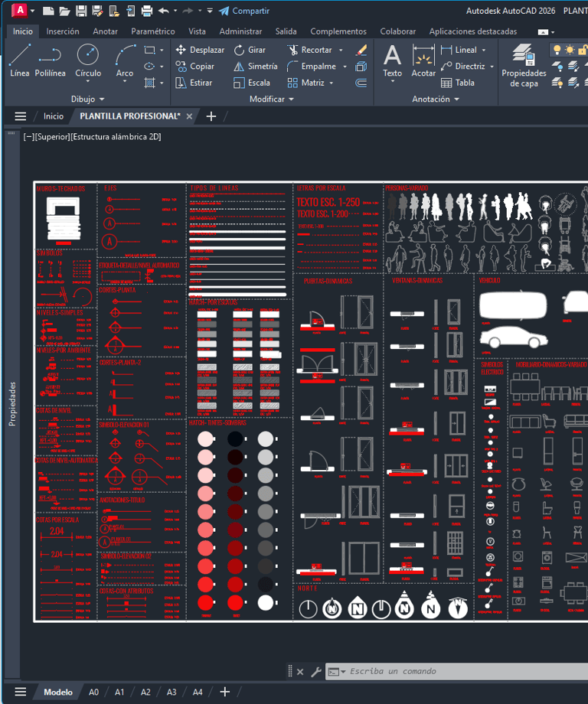Click the Desplazar (move) tool
The width and height of the screenshot is (588, 704).
pos(200,50)
